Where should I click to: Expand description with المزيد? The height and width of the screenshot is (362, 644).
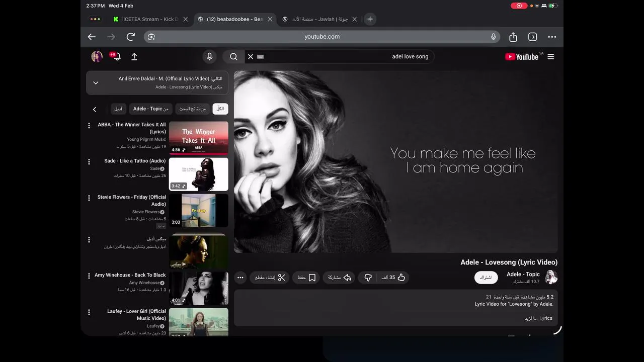tap(531, 318)
